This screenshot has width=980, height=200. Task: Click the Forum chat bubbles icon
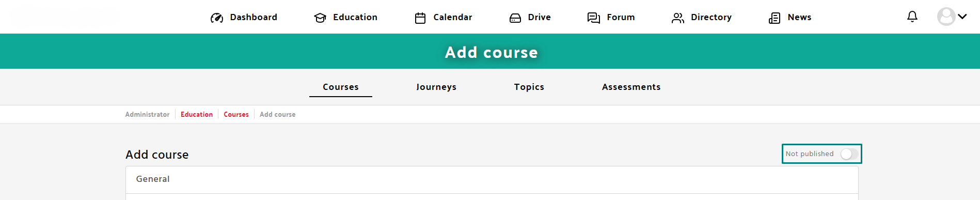[594, 18]
